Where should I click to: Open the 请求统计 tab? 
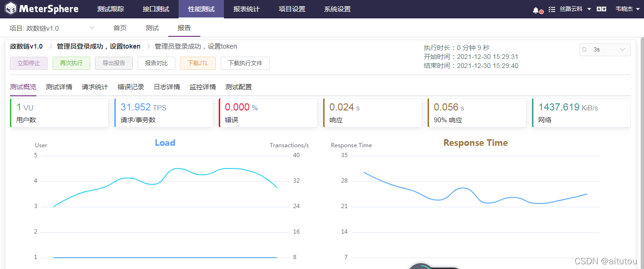point(95,87)
